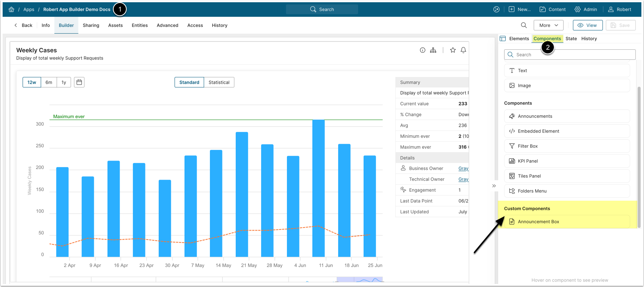Switch time range to 6m
644x287 pixels.
coord(49,82)
